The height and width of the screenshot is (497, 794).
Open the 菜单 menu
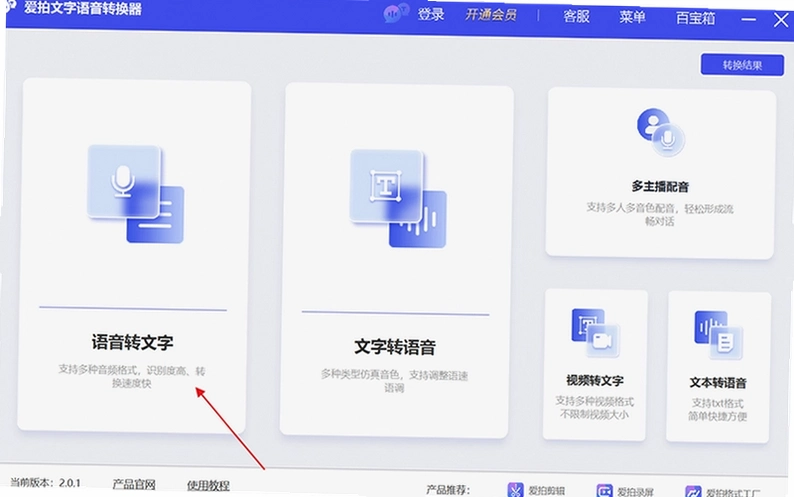click(632, 18)
